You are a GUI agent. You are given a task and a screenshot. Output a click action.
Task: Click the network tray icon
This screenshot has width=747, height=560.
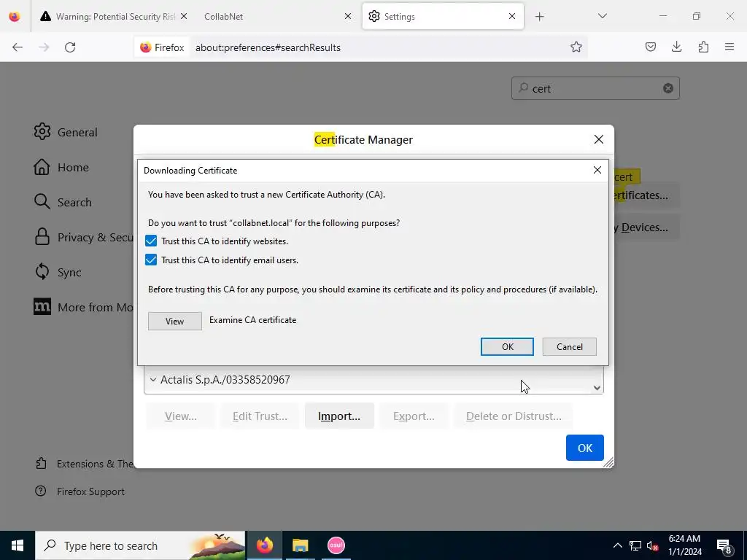(x=635, y=545)
